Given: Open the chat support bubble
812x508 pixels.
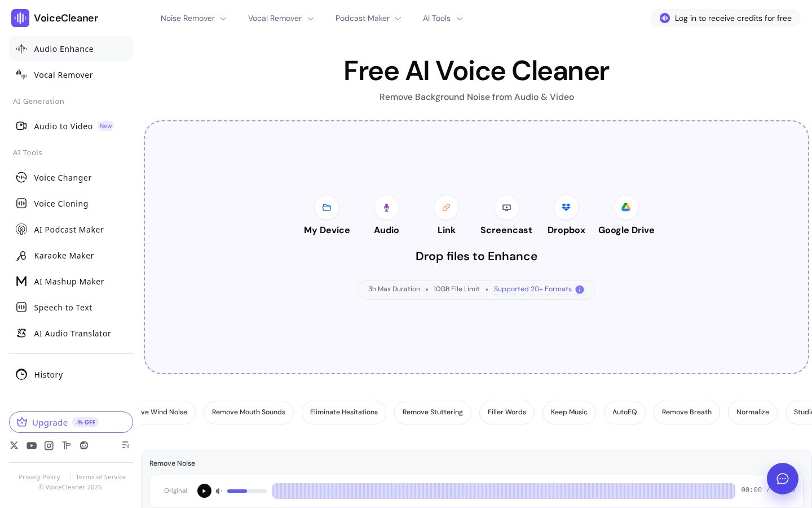Looking at the screenshot, I should point(783,479).
